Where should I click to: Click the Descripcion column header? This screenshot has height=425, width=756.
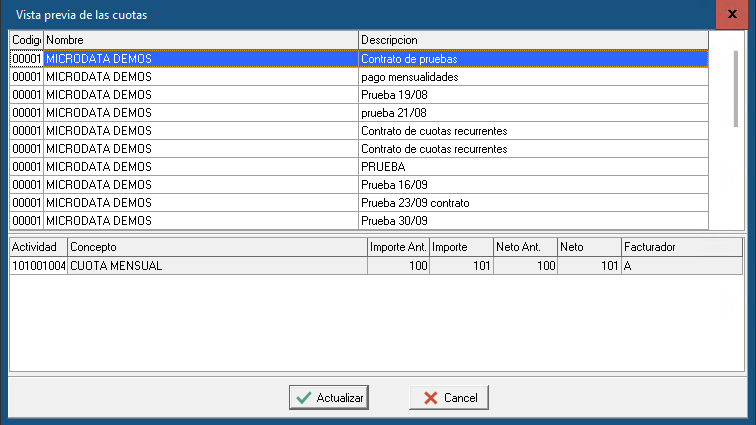pyautogui.click(x=532, y=39)
